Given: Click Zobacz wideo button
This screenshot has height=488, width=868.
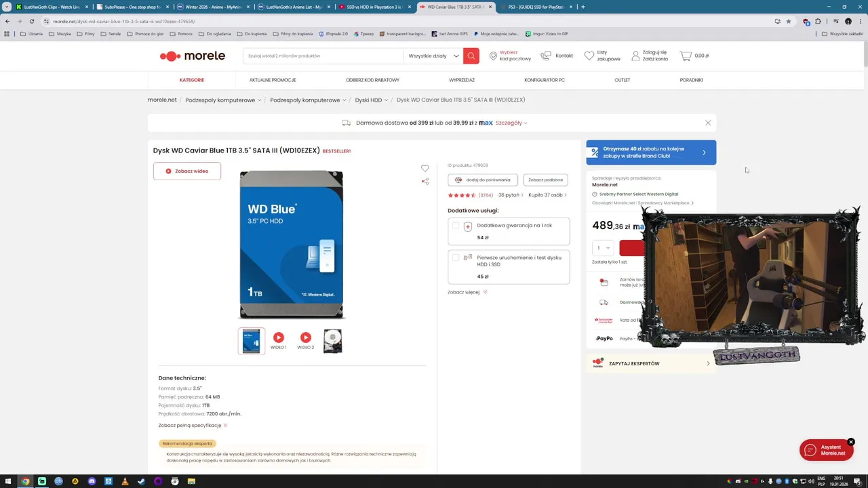Looking at the screenshot, I should [x=187, y=171].
